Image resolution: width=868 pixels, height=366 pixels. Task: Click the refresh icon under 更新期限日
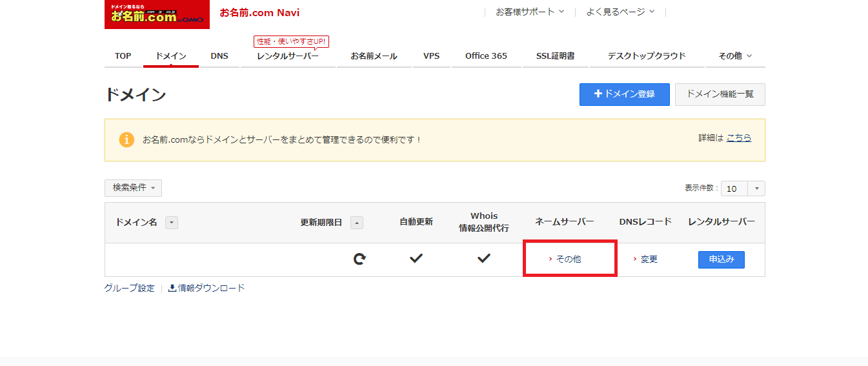tap(359, 259)
